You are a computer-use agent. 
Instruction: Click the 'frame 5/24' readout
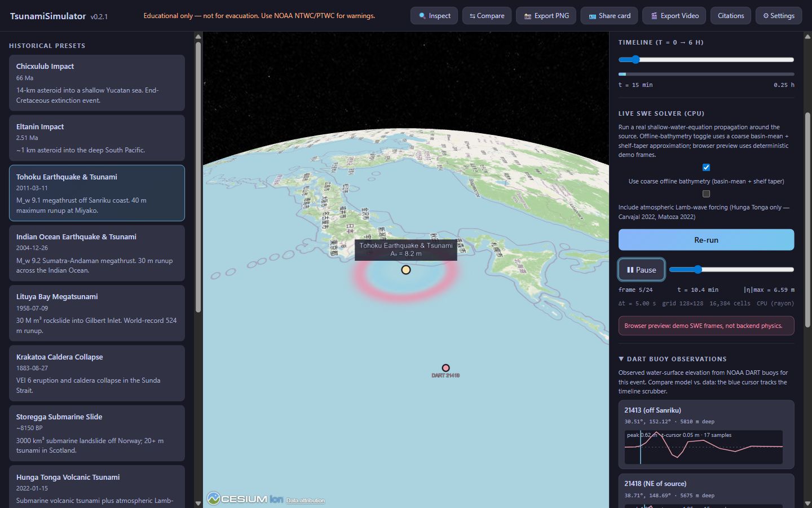coord(636,290)
